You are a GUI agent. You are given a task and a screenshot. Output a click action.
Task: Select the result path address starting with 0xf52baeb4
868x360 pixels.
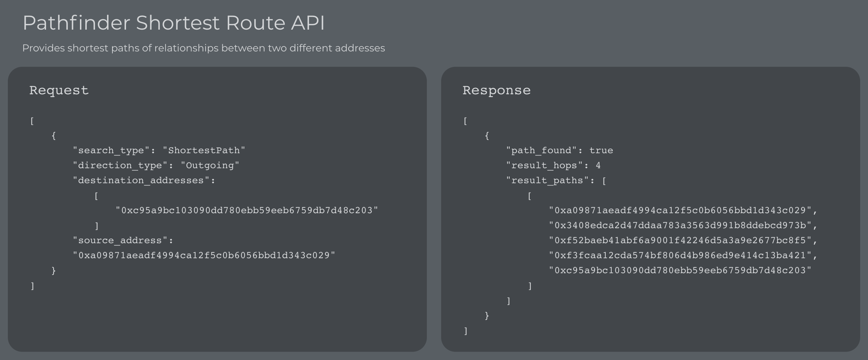pos(680,240)
